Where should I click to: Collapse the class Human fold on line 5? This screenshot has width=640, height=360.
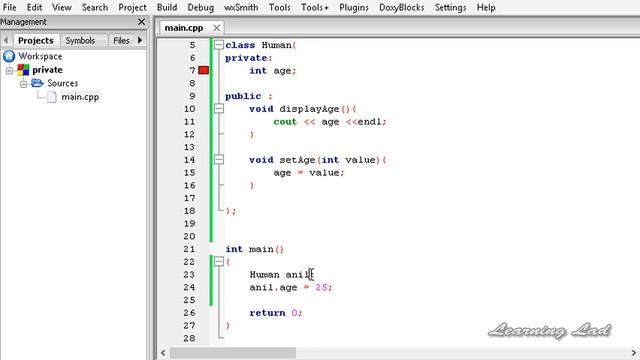coord(219,44)
